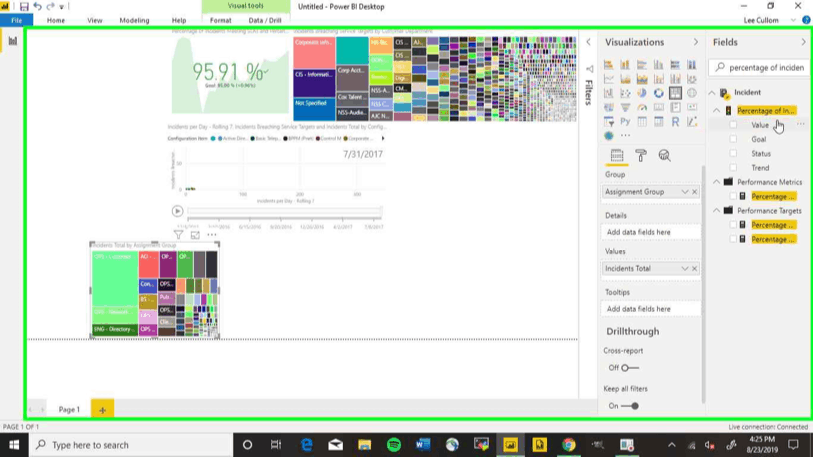
Task: Collapse the Fields pane with its chevron
Action: pyautogui.click(x=804, y=42)
